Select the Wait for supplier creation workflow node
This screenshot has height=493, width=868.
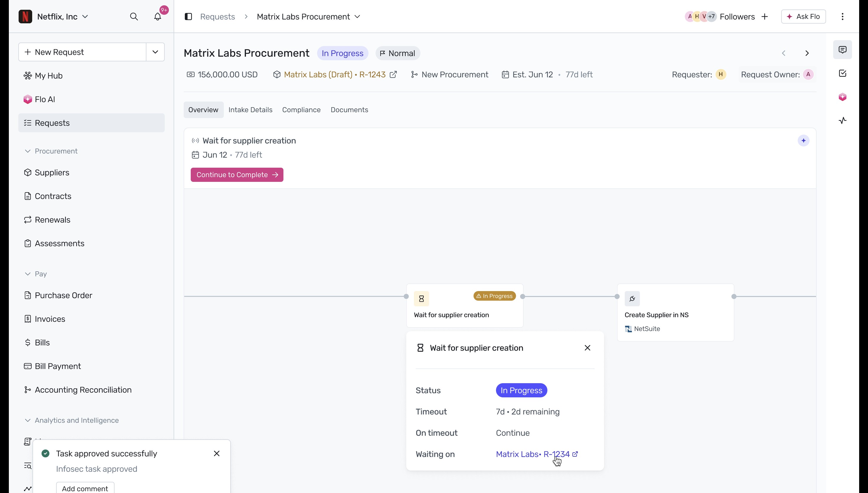click(465, 306)
